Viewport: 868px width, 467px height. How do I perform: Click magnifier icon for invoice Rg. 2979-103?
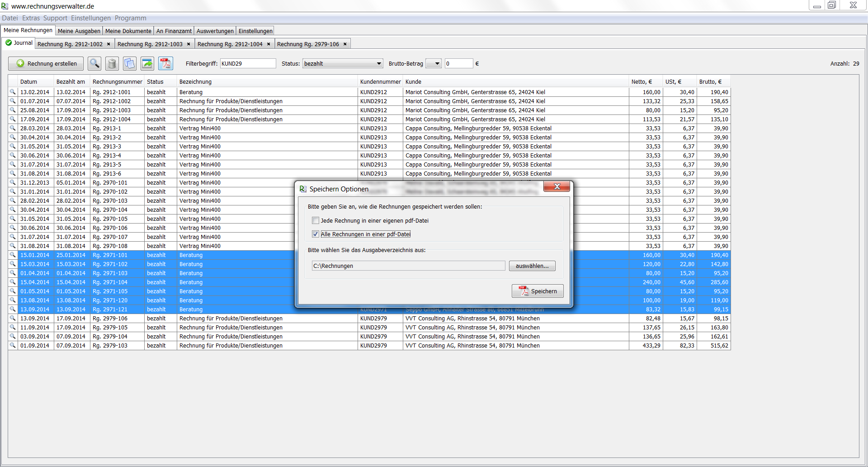pos(13,346)
